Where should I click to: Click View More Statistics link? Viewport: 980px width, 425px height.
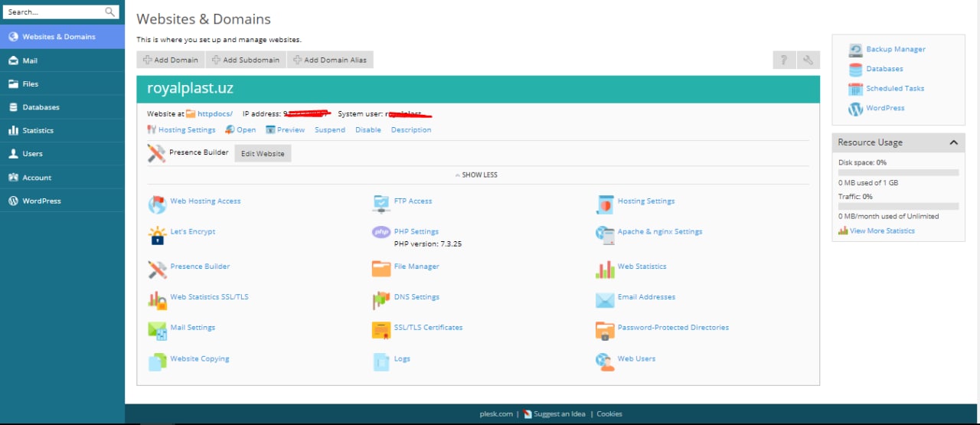[x=882, y=230]
